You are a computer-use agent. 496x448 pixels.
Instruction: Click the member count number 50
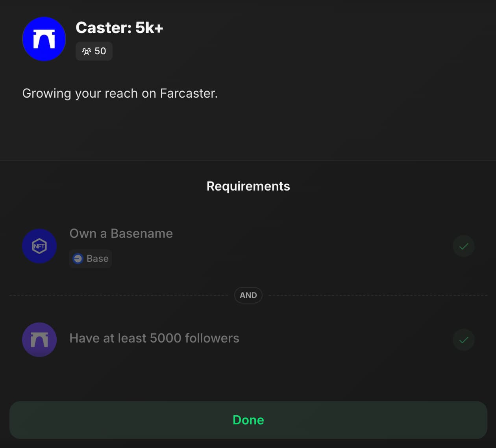(x=100, y=51)
